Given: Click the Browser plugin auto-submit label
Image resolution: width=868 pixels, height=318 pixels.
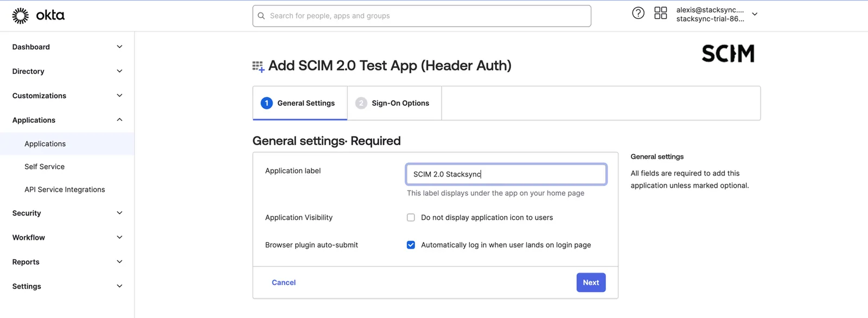Looking at the screenshot, I should 311,245.
